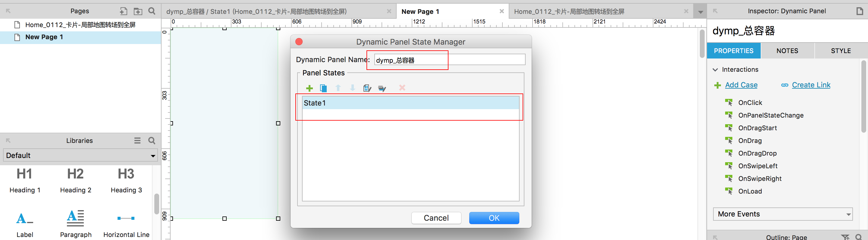
Task: Add a new panel state with the green plus
Action: click(309, 88)
